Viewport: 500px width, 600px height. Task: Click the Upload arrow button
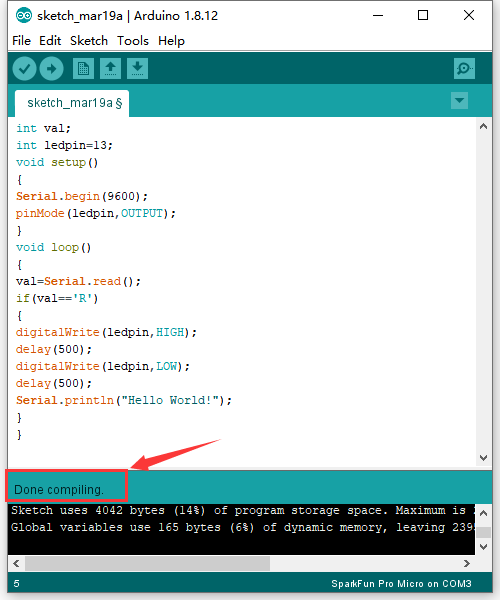click(x=52, y=69)
